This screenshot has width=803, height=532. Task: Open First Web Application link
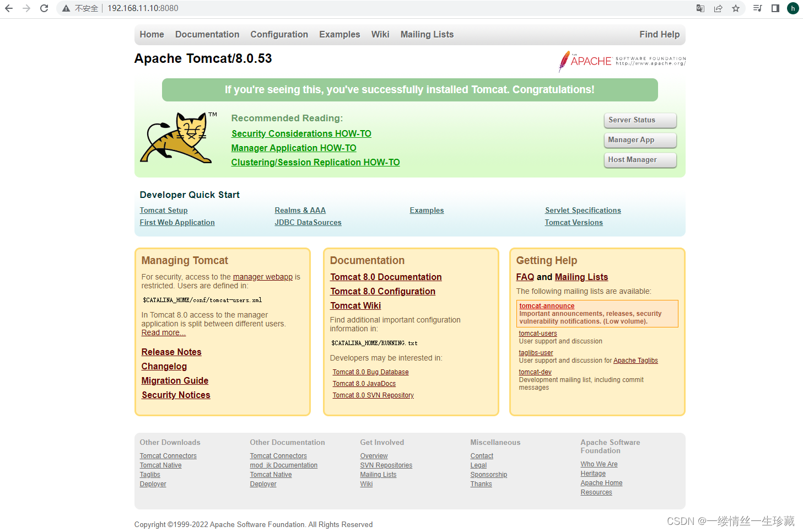(177, 222)
